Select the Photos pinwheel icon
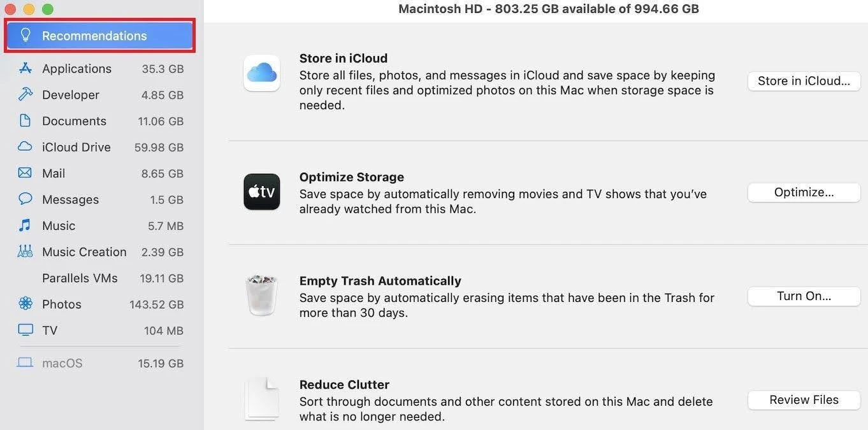The image size is (868, 430). point(25,304)
